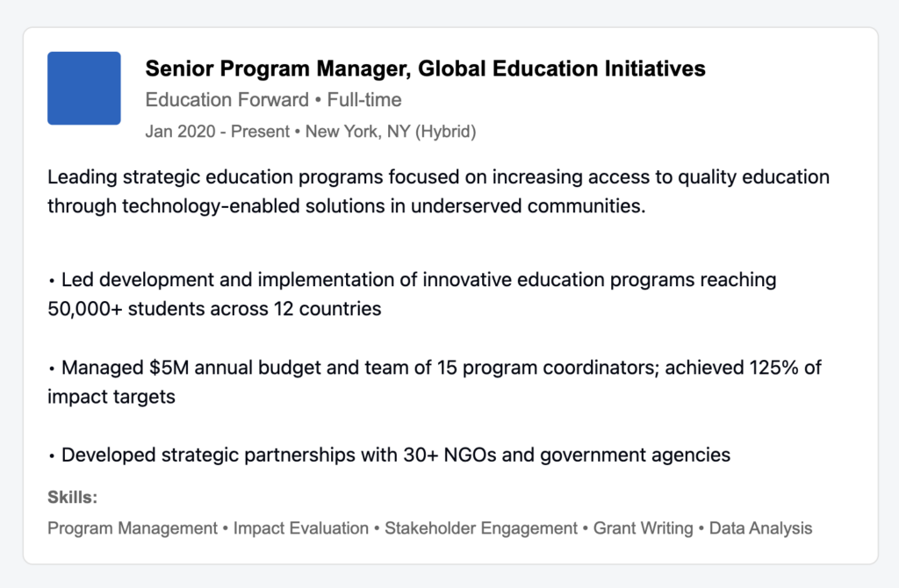The height and width of the screenshot is (588, 899).
Task: Choose the Data Analysis skill
Action: 760,527
